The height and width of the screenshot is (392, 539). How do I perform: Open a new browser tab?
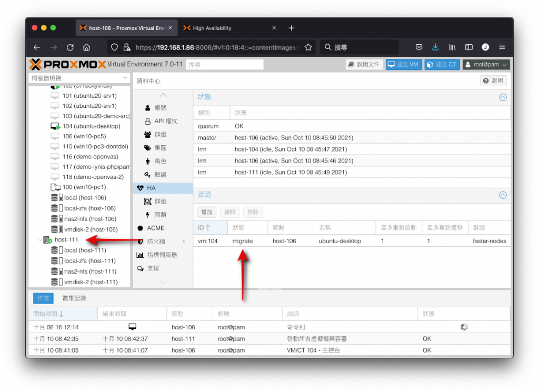click(291, 28)
